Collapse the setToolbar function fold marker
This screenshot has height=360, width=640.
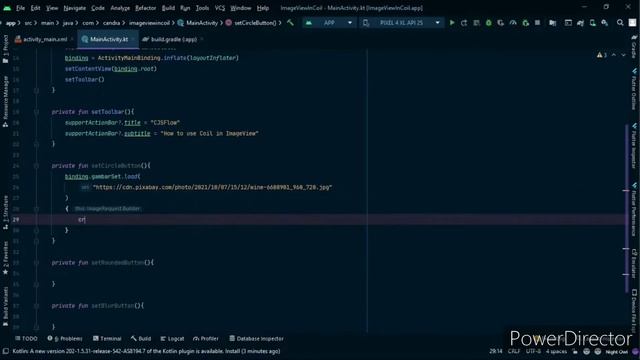[36, 112]
